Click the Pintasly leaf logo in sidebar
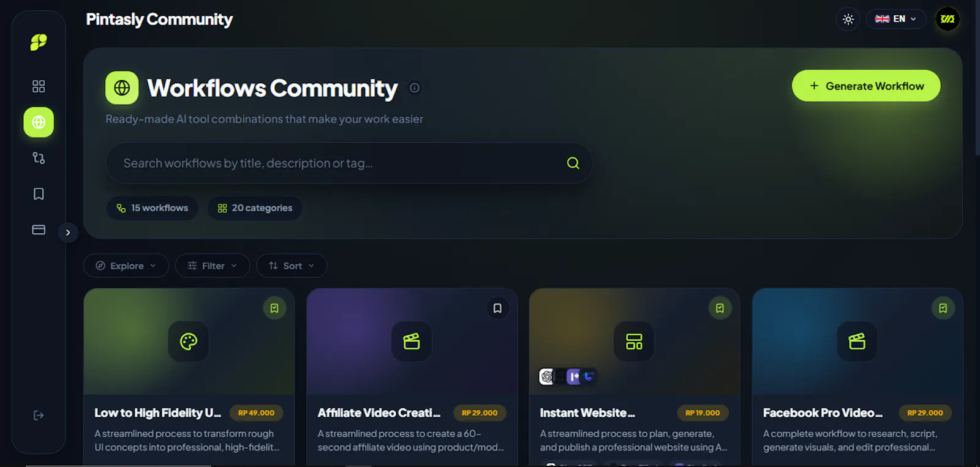980x467 pixels. pyautogui.click(x=39, y=42)
